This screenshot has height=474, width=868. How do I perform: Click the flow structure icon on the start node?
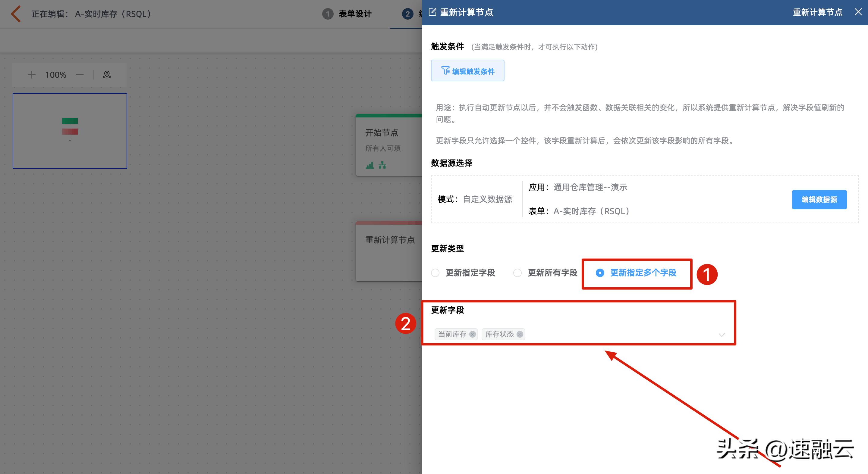point(383,165)
